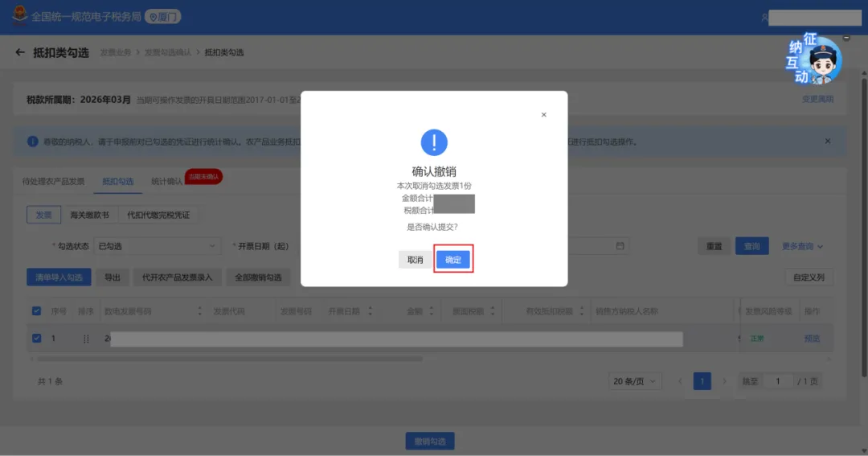Click the 变更属期 link
This screenshot has height=456, width=868.
coord(817,99)
